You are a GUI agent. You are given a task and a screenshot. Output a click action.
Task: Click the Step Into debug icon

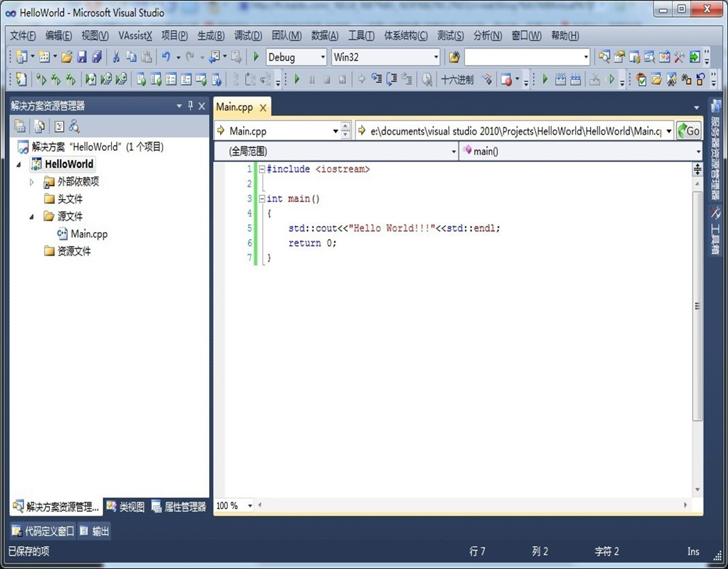point(377,79)
